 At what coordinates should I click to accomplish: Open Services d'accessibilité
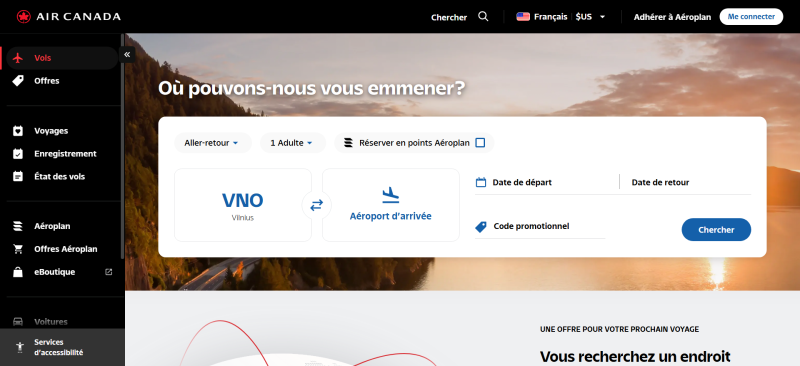point(62,347)
